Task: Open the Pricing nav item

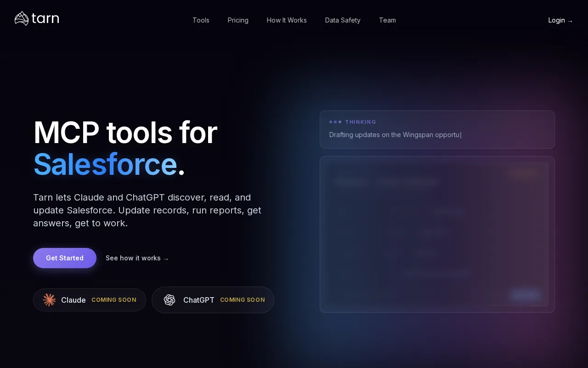Action: [x=238, y=20]
